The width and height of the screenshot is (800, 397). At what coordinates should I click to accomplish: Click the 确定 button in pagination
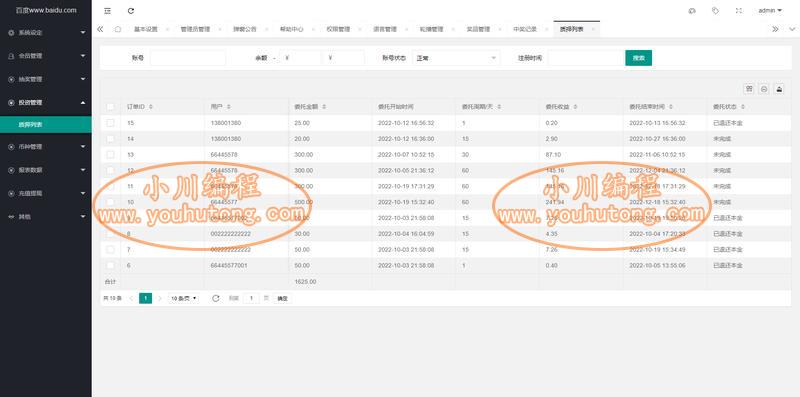coord(282,299)
